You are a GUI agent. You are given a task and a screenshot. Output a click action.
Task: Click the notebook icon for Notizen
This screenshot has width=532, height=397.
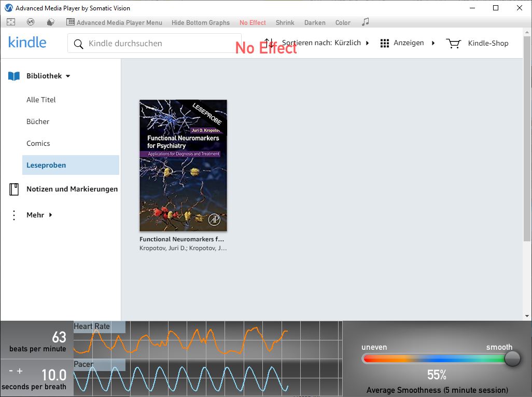[x=14, y=189]
